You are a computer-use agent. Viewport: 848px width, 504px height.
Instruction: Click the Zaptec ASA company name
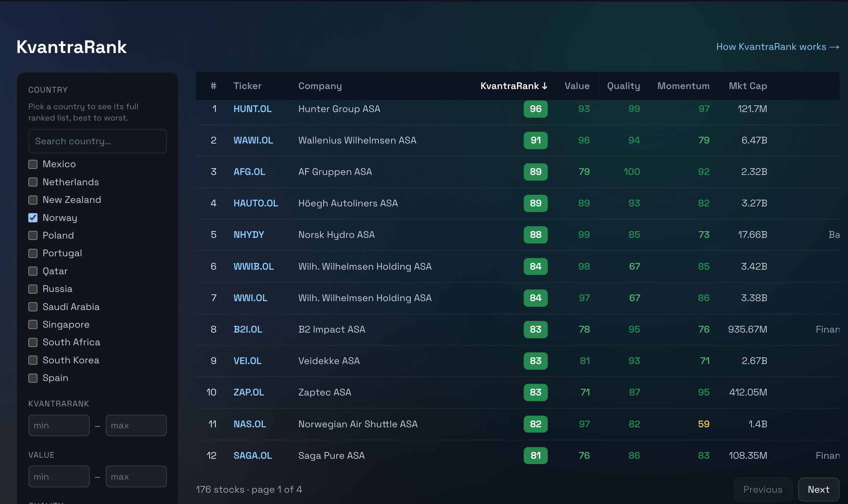click(325, 392)
